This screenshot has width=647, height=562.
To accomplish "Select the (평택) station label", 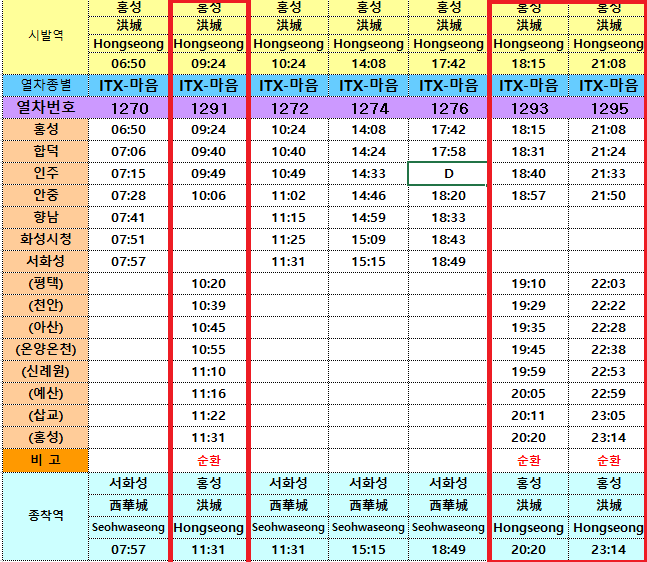I will coord(46,283).
